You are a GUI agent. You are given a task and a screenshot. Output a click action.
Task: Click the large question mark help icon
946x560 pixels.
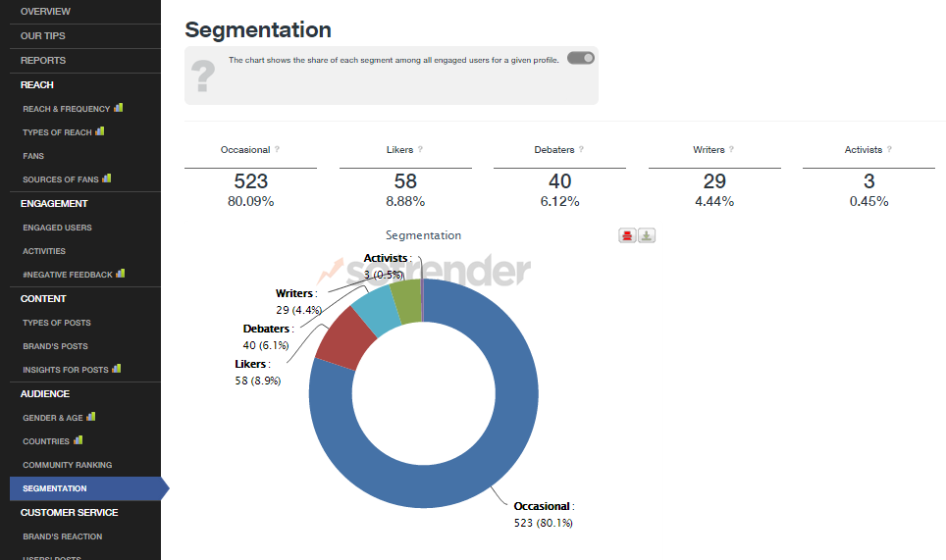[202, 76]
